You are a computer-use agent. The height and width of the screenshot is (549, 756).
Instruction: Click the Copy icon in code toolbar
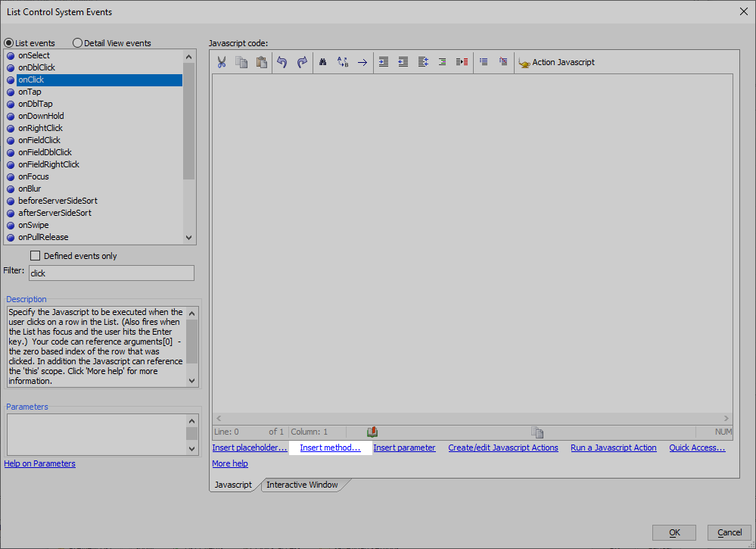tap(241, 62)
